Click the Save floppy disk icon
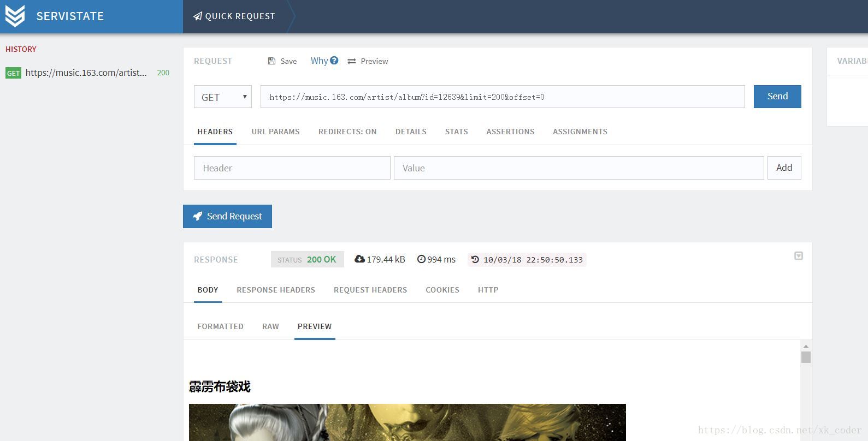This screenshot has height=441, width=868. click(271, 61)
